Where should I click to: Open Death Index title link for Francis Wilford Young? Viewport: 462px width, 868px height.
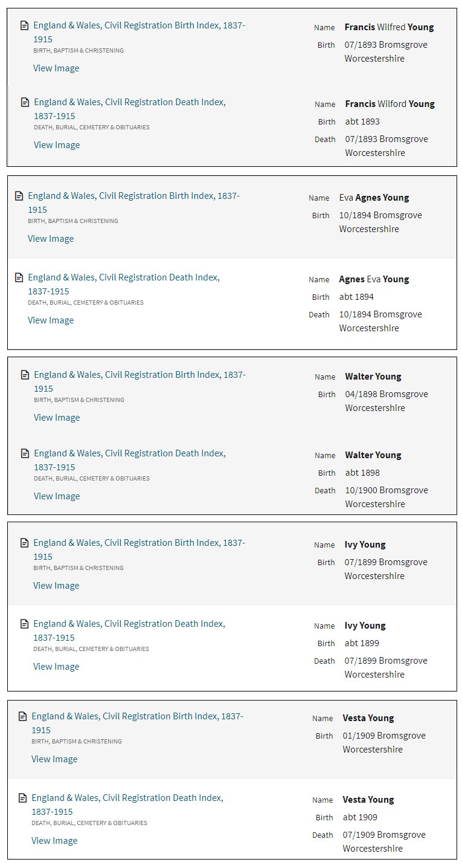[129, 102]
